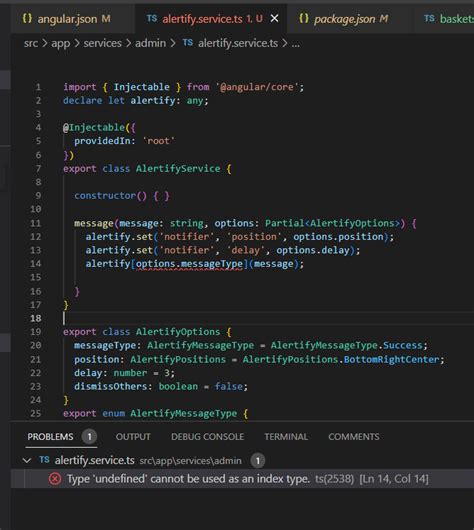Click 'options.position' argument on line 12
The image size is (474, 530).
(338, 237)
